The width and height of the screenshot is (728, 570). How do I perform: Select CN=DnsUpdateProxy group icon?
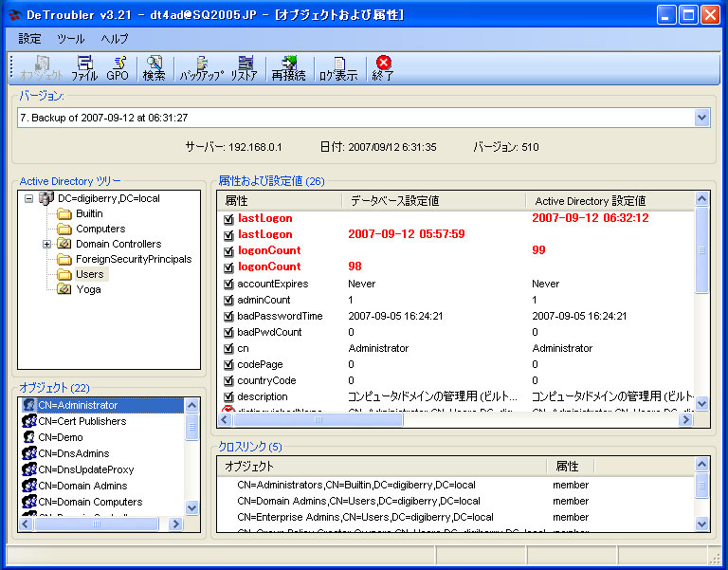coord(29,469)
